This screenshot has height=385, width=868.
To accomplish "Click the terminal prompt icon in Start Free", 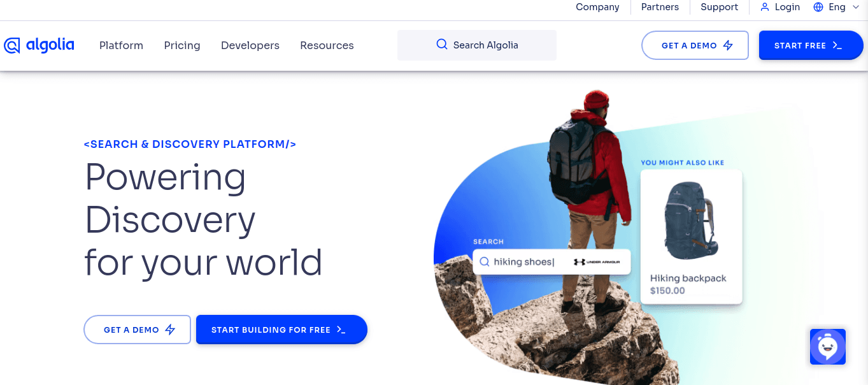I will click(x=837, y=46).
